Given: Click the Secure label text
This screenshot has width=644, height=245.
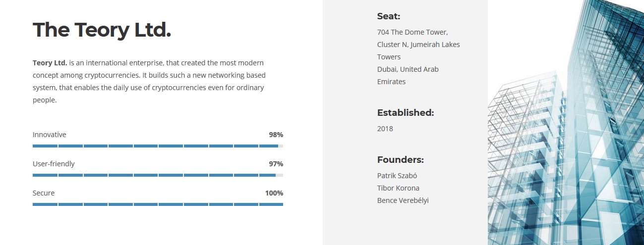Looking at the screenshot, I should (44, 193).
